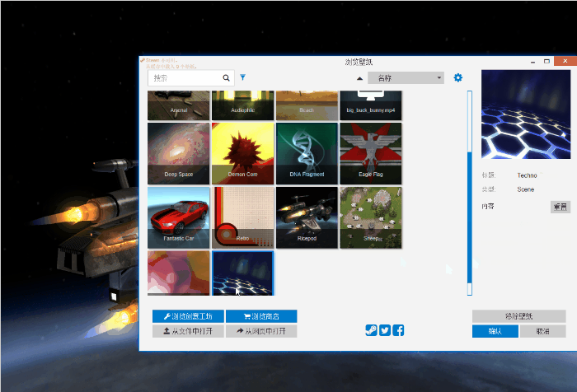Click into the 搜索 search field
The width and height of the screenshot is (577, 392).
click(x=185, y=78)
